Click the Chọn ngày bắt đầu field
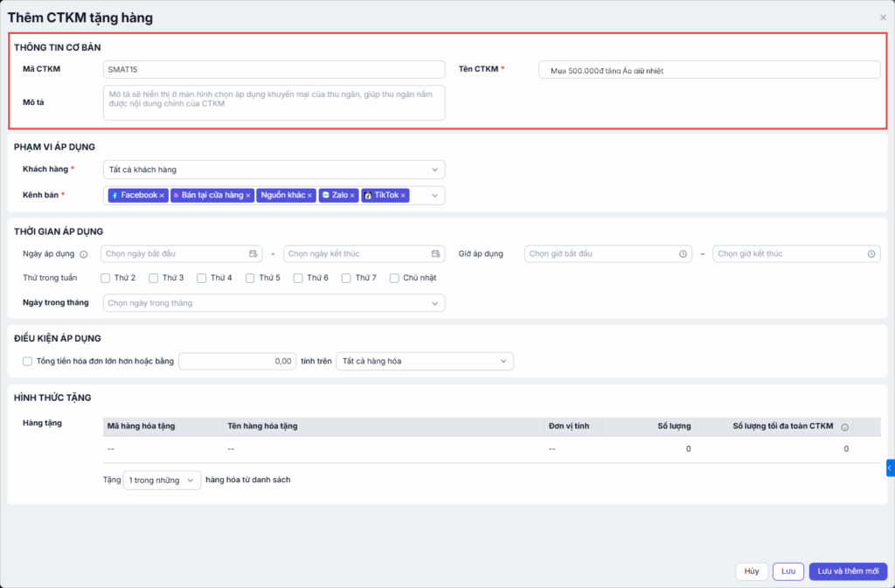The image size is (895, 588). coord(182,253)
